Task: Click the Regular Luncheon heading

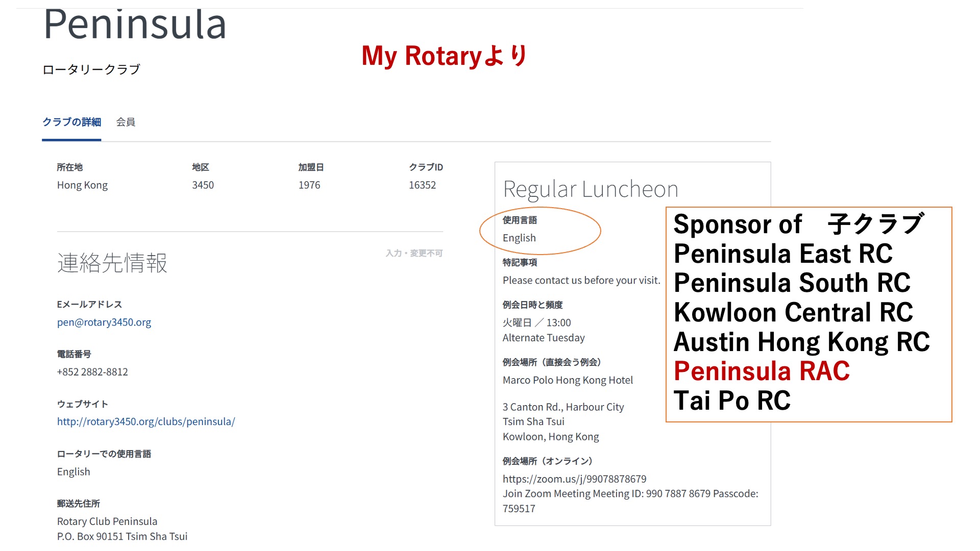Action: [x=591, y=189]
